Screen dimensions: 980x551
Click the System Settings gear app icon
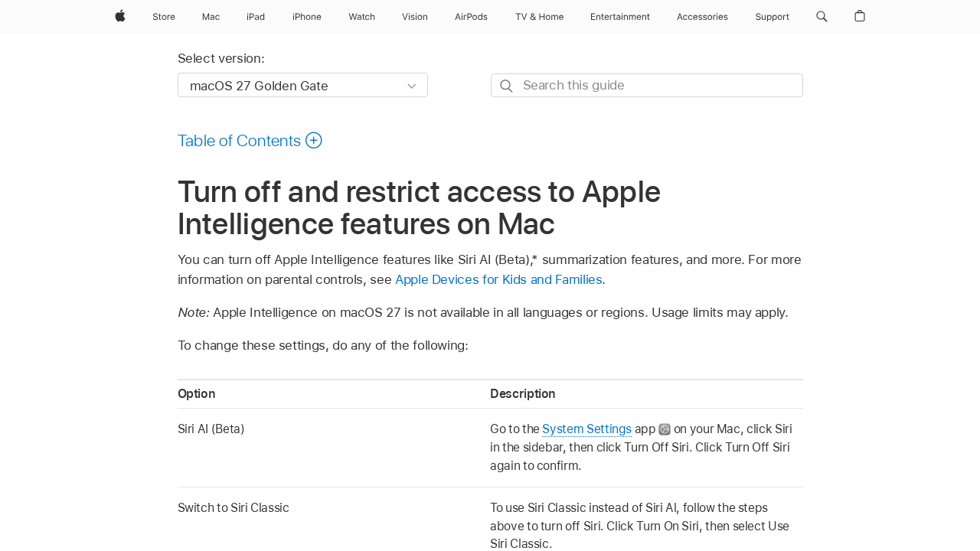[x=665, y=429]
